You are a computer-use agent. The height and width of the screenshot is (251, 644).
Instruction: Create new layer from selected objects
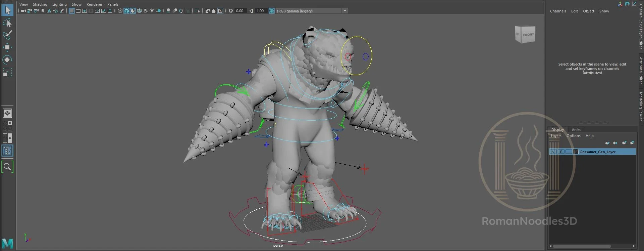pos(632,143)
